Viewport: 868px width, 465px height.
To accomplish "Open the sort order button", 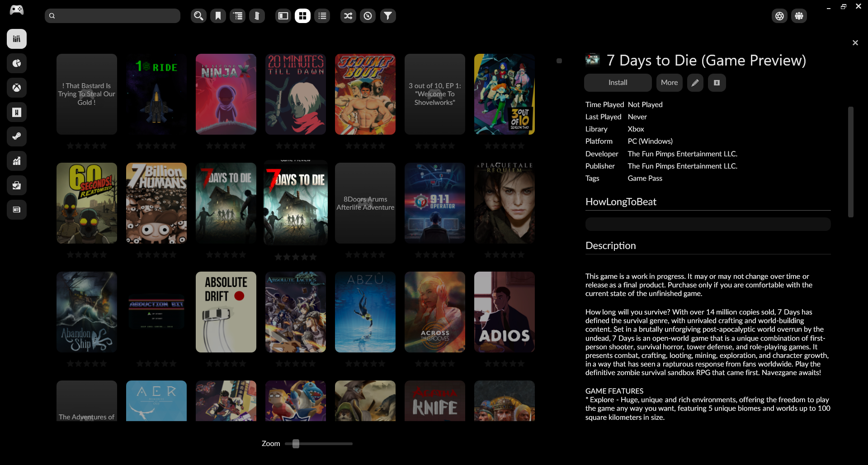I will (257, 16).
